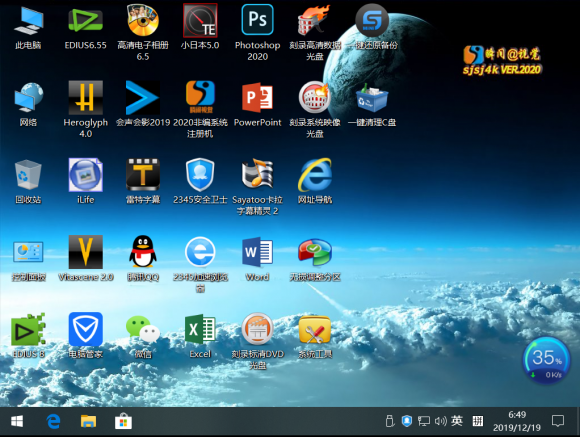This screenshot has width=580, height=437.
Task: Launch 2345安全卫士 shield icon
Action: click(x=200, y=175)
